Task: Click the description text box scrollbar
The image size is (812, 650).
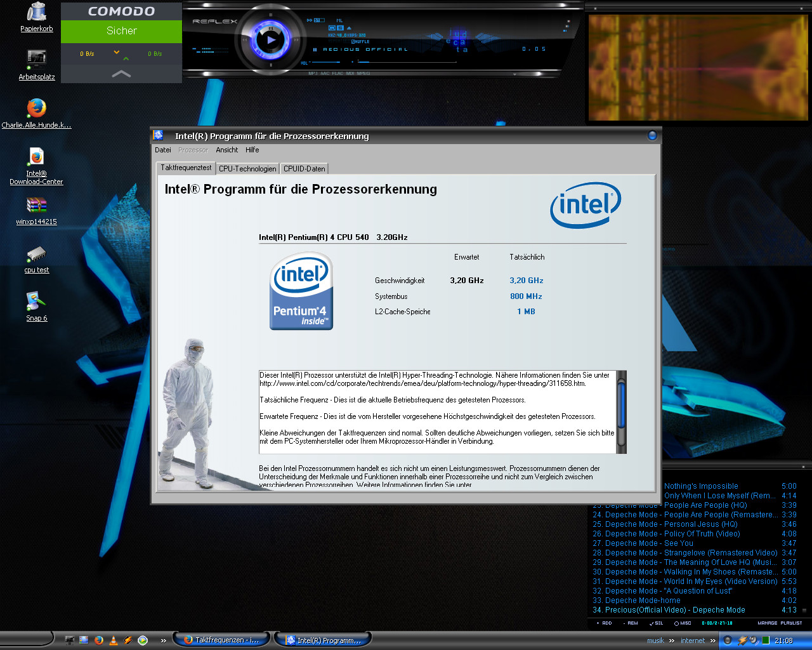Action: coord(621,412)
